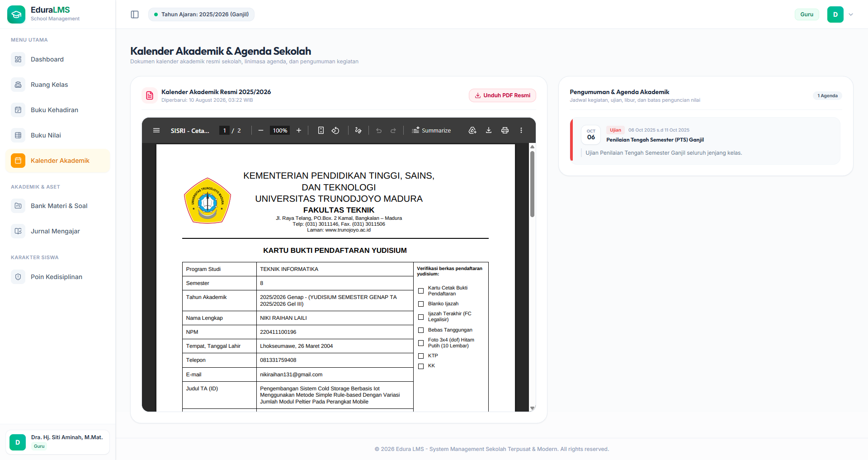Navigate to Jurnal Mengajar
This screenshot has height=460, width=868.
tap(58, 231)
